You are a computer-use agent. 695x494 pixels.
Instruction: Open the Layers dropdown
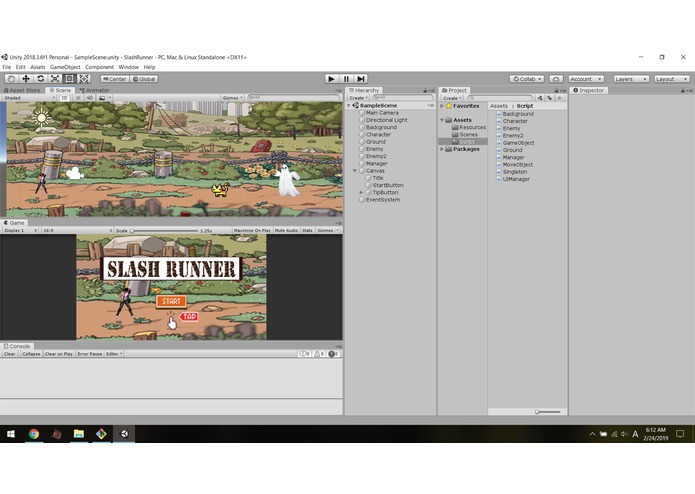631,79
